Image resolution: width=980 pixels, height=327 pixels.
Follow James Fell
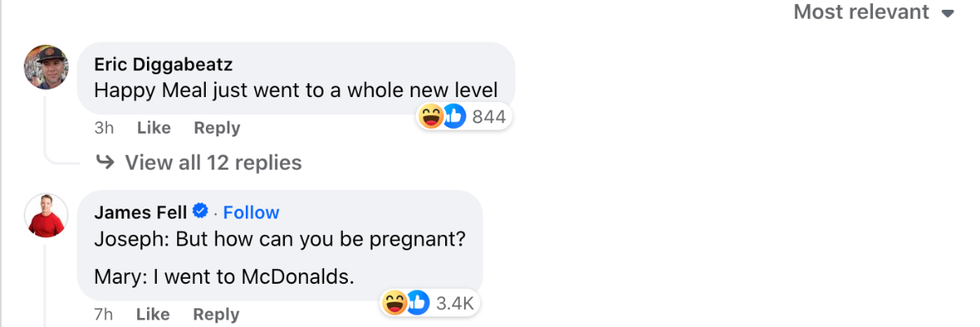tap(251, 213)
